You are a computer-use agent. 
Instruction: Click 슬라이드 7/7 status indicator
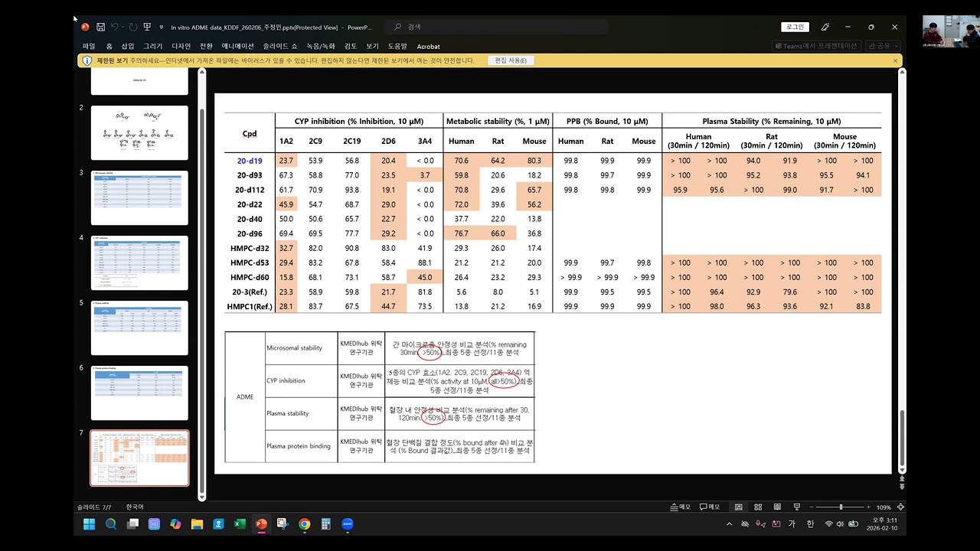pyautogui.click(x=94, y=507)
